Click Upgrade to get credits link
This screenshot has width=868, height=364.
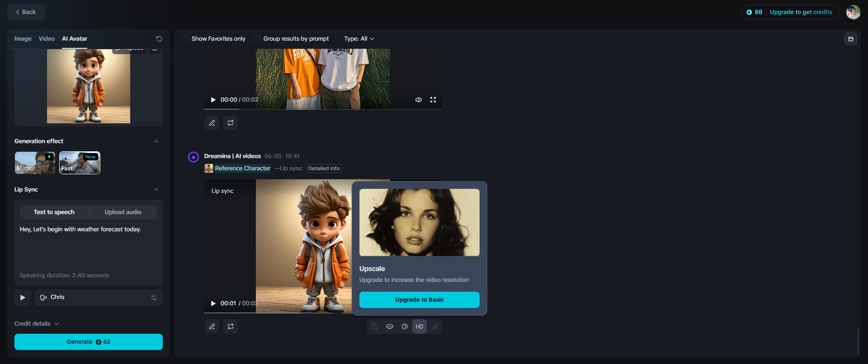click(x=801, y=12)
